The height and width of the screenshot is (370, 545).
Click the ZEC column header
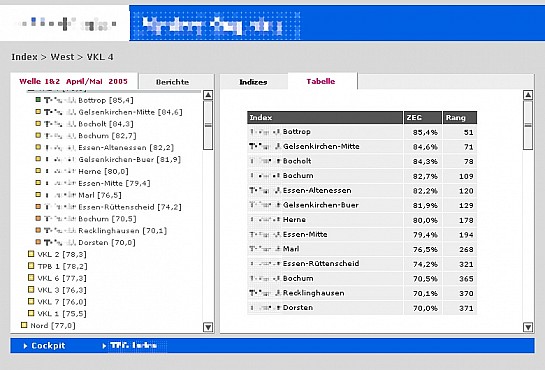pos(423,117)
